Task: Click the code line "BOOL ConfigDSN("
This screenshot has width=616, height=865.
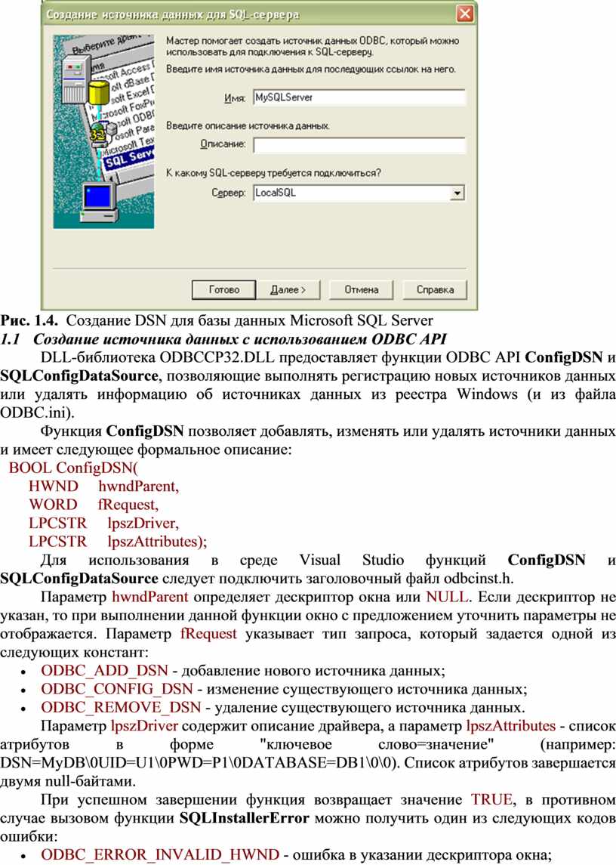Action: click(x=74, y=468)
